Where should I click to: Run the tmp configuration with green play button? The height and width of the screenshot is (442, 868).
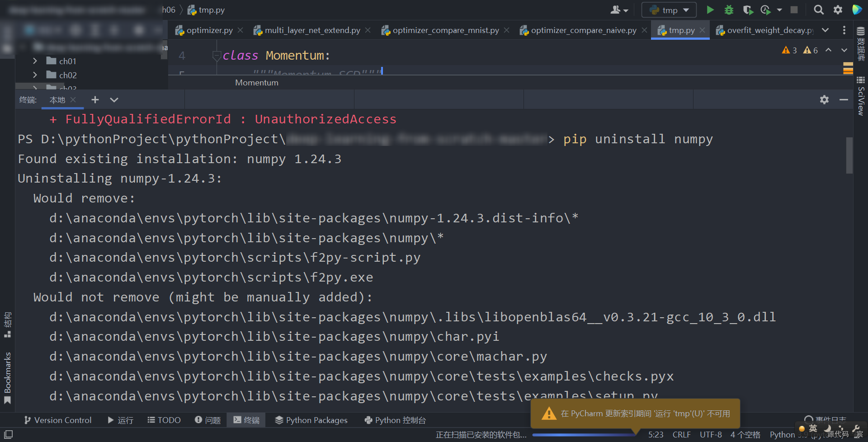pos(710,10)
